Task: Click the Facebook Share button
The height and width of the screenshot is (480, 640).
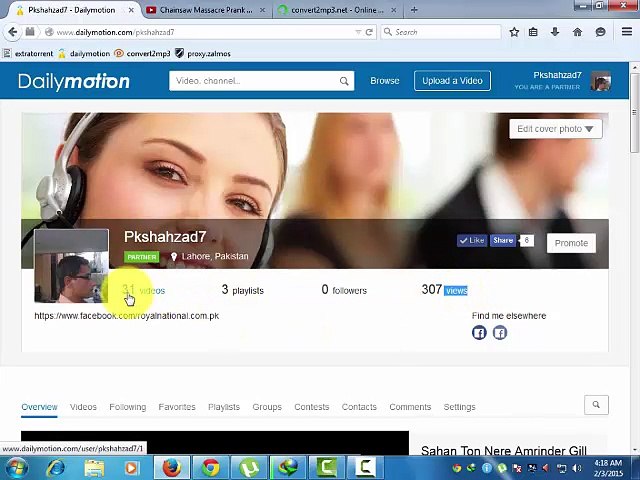Action: tap(503, 240)
